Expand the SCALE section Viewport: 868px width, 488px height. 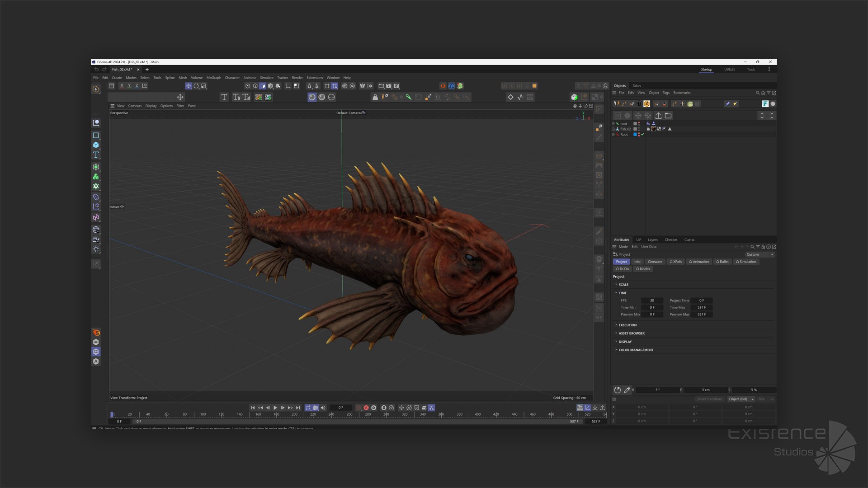coord(623,285)
